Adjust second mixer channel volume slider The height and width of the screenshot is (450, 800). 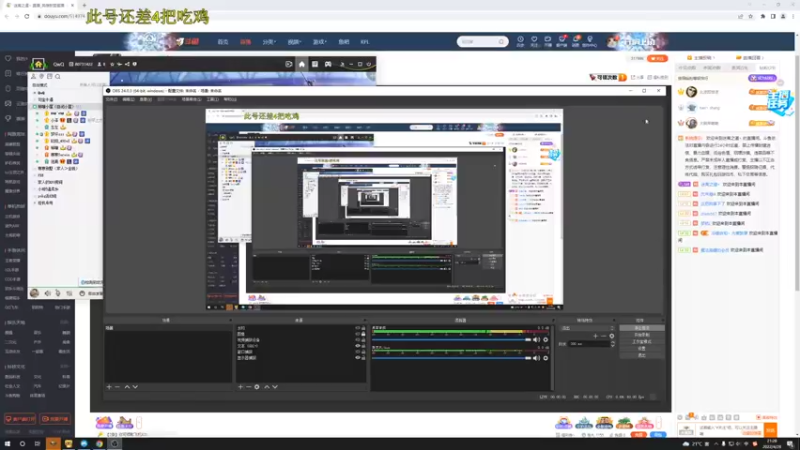[x=451, y=358]
